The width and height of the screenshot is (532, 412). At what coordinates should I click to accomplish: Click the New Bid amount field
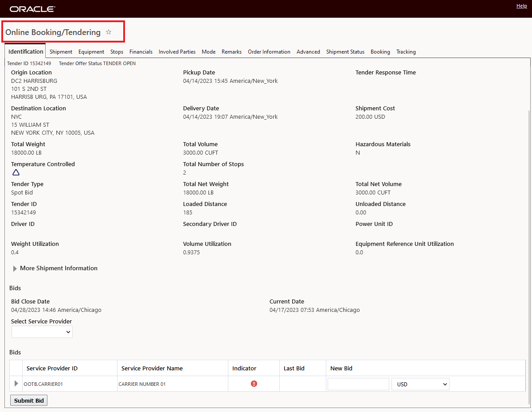tap(358, 384)
